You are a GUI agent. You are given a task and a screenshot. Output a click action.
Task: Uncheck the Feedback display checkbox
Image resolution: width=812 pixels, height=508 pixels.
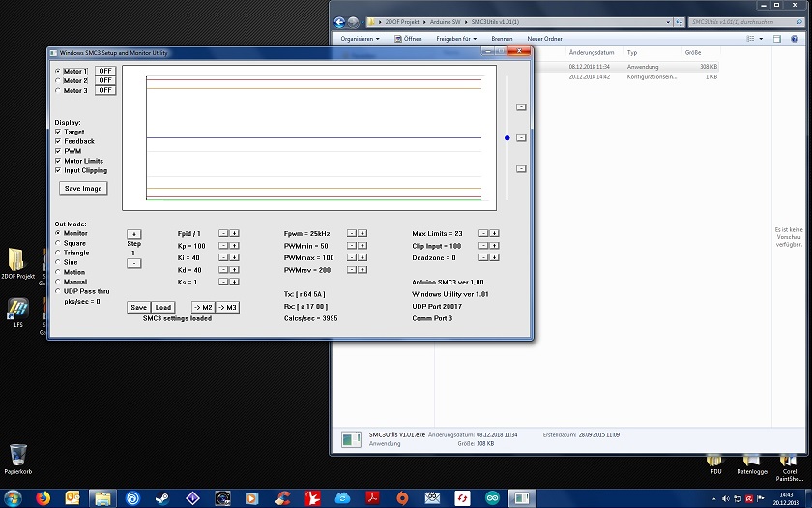(x=58, y=141)
